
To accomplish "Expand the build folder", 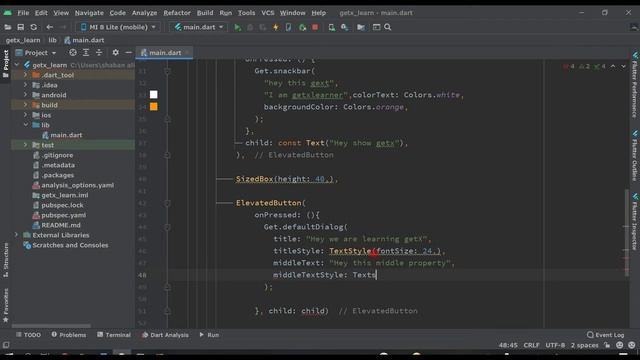I will click(25, 105).
